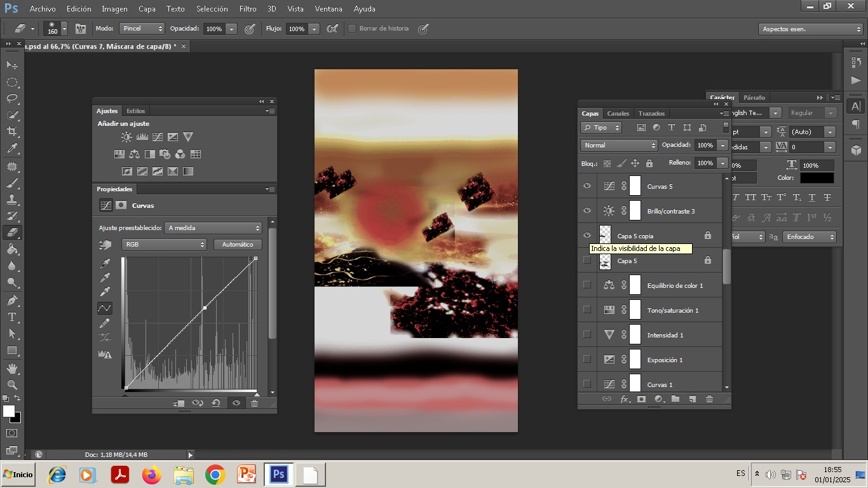Select the Move tool
868x488 pixels.
[12, 65]
